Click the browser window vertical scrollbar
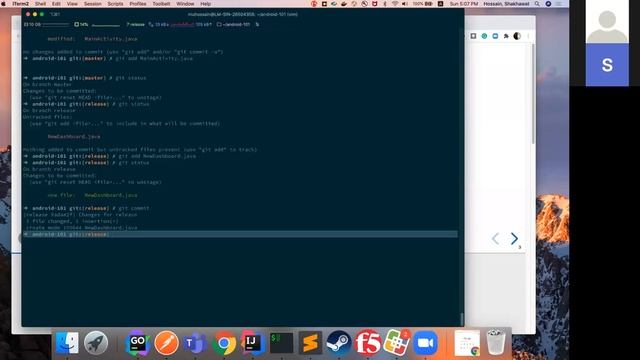Screen dimensions: 640x360 coord(533,94)
